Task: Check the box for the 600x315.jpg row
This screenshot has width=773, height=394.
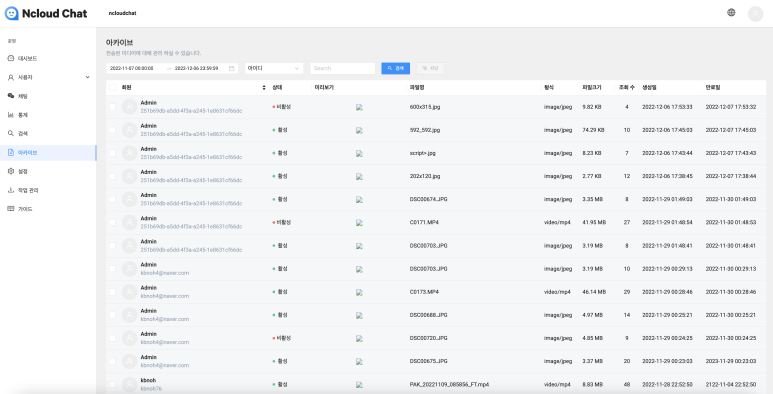Action: coord(112,107)
